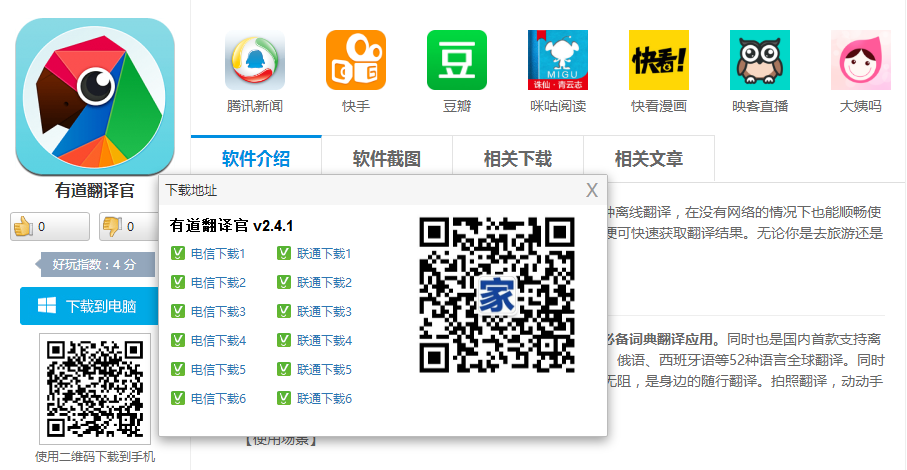Open the 快看漫画 app icon
Viewport: 907px width, 470px height.
pyautogui.click(x=658, y=60)
